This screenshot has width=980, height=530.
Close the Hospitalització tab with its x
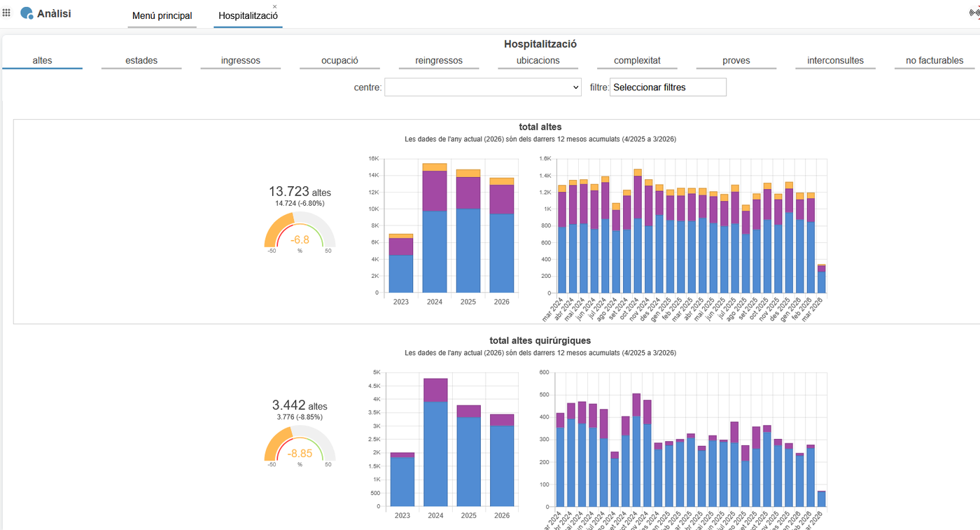point(274,6)
